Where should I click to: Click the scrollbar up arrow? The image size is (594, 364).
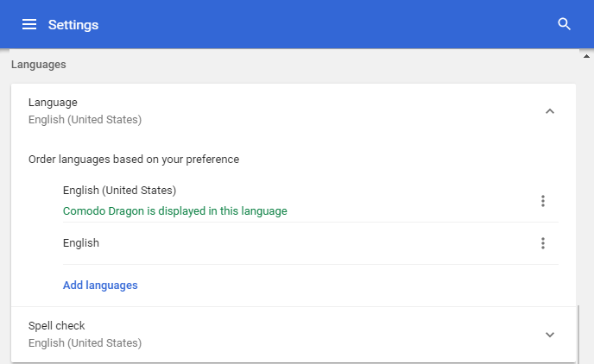pos(586,56)
